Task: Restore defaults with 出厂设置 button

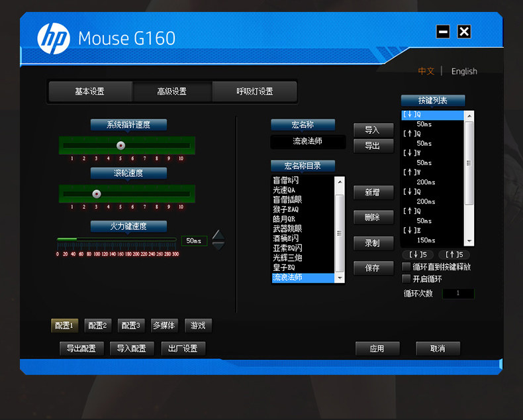Action: [x=183, y=348]
